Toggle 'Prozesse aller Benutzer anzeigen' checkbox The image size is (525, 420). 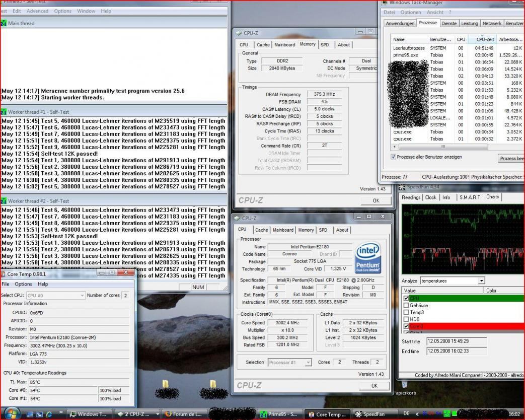click(394, 157)
